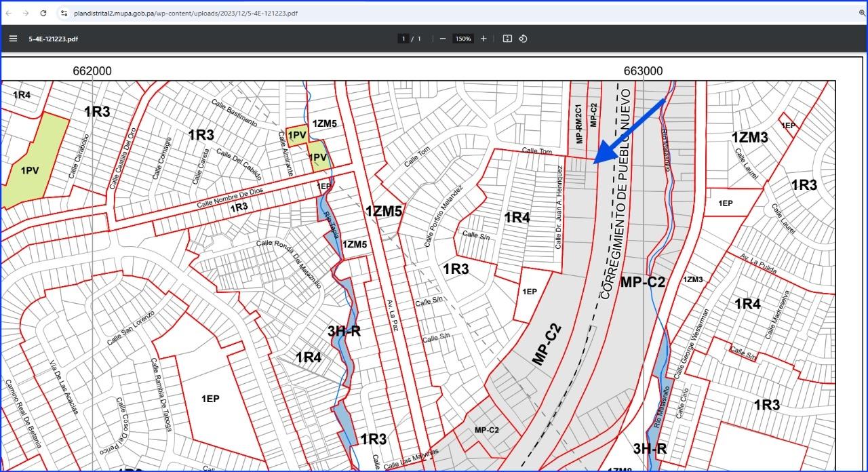The width and height of the screenshot is (868, 472).
Task: Click the browser forward arrow
Action: [x=26, y=13]
